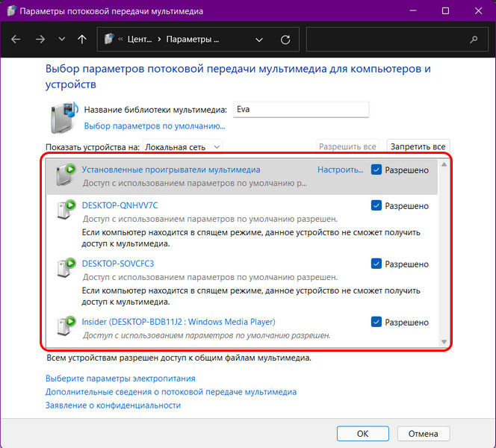Confirm with the OK button
Image resolution: width=496 pixels, height=448 pixels.
point(363,434)
